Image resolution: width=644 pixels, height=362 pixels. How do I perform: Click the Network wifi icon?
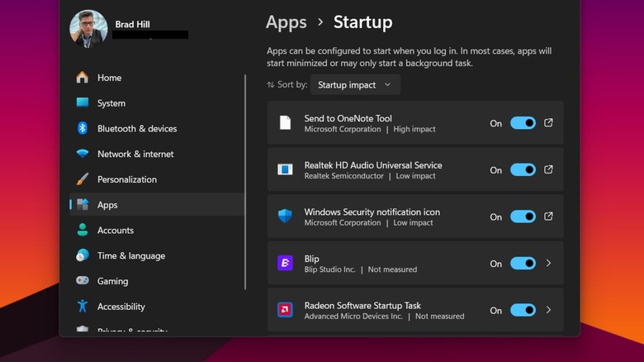tap(82, 154)
